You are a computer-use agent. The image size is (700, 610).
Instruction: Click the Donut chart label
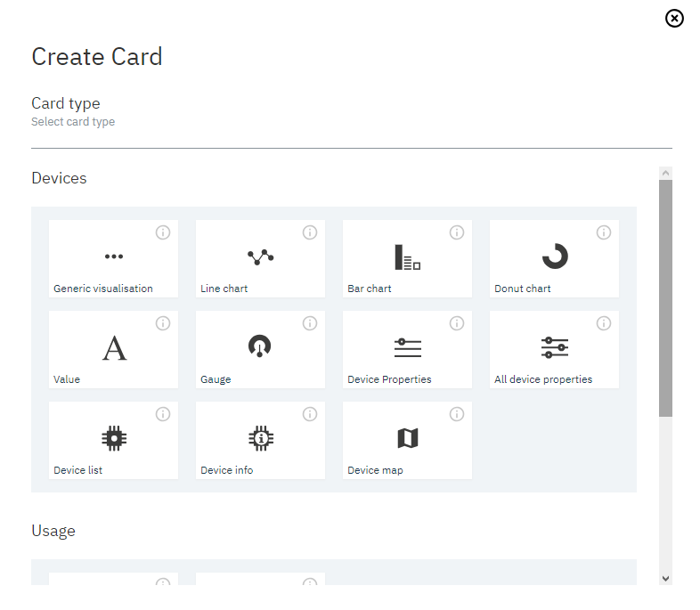(522, 289)
